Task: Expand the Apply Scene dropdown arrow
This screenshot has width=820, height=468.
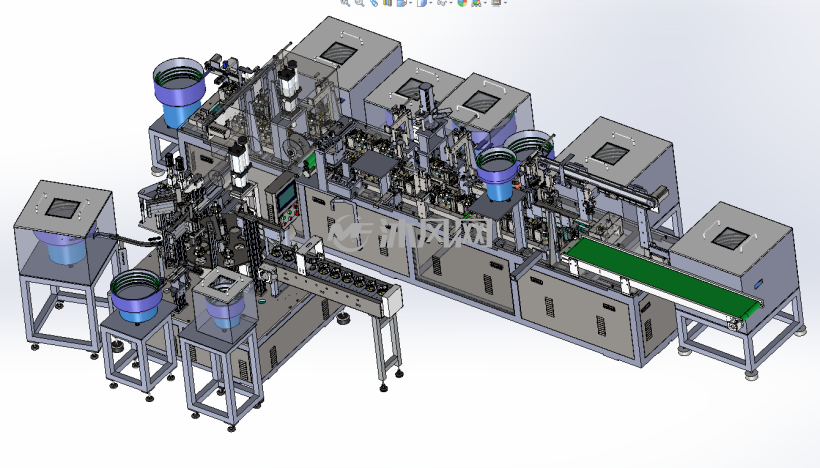Action: 485,3
